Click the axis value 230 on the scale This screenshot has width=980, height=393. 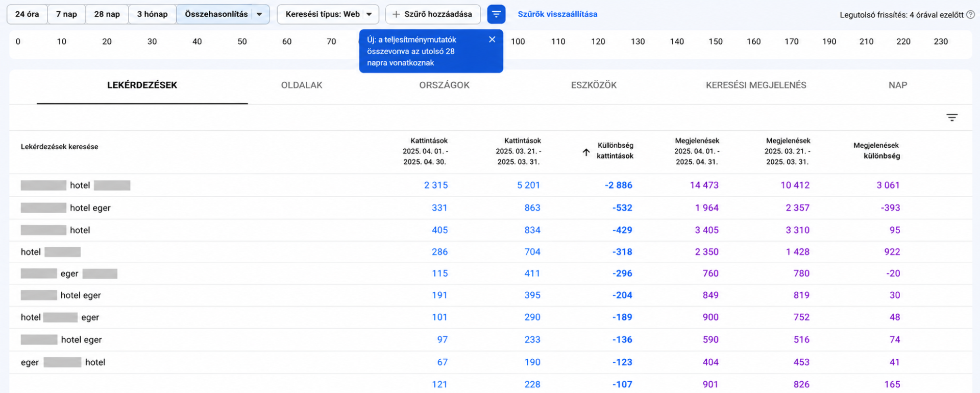click(941, 41)
